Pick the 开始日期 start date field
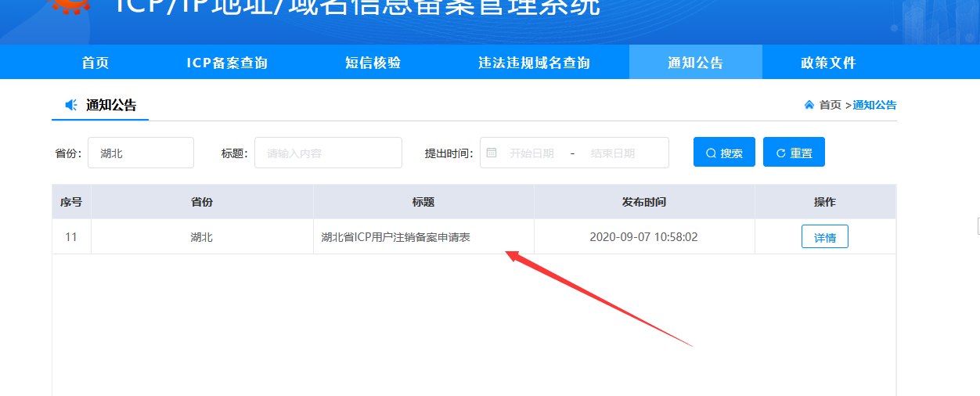The height and width of the screenshot is (396, 980). [x=531, y=153]
